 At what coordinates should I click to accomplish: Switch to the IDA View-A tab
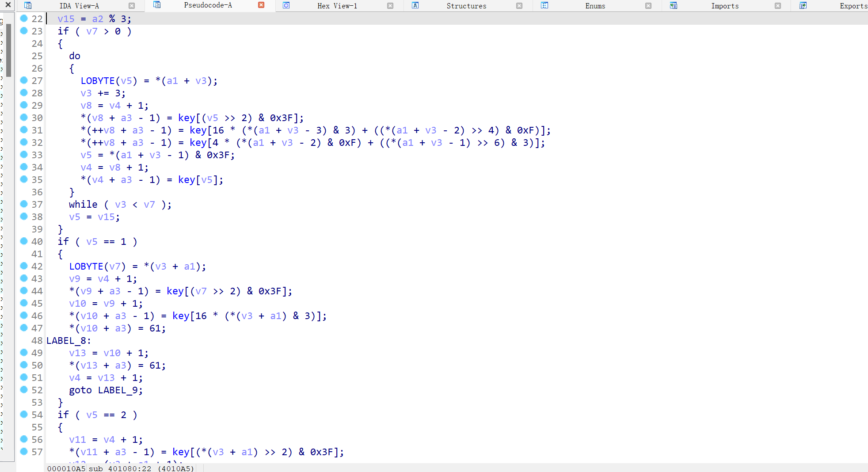pyautogui.click(x=79, y=6)
